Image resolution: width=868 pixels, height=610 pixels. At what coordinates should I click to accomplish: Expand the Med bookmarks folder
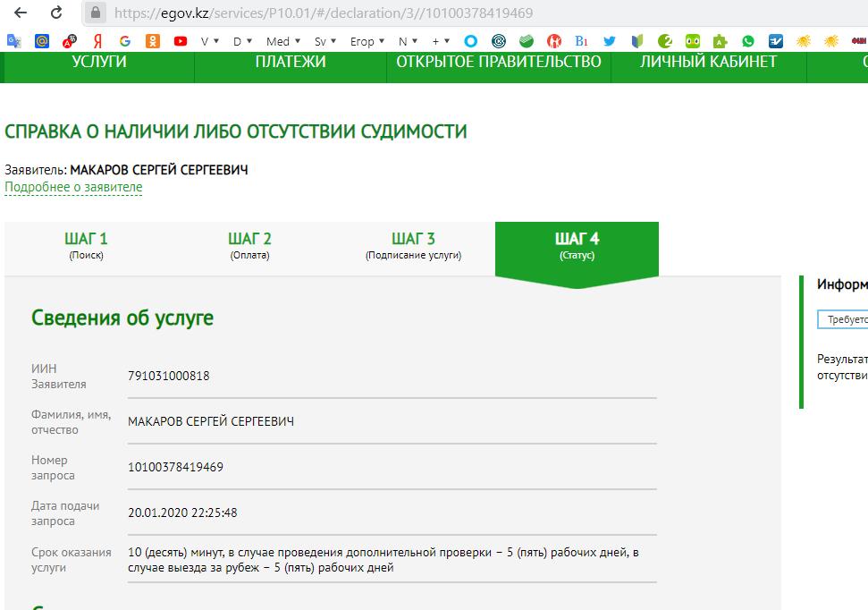point(283,41)
